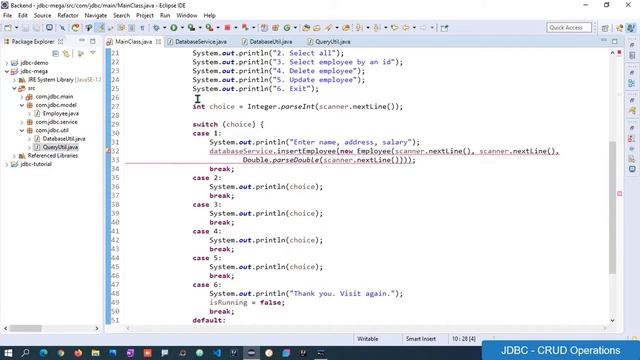
Task: Click the Search flashlight toolbar icon
Action: [329, 28]
